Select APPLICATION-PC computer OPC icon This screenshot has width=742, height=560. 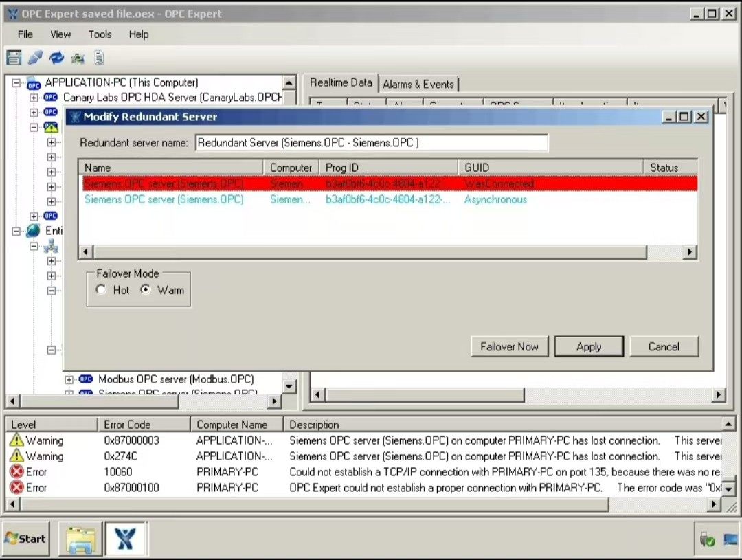pos(34,83)
